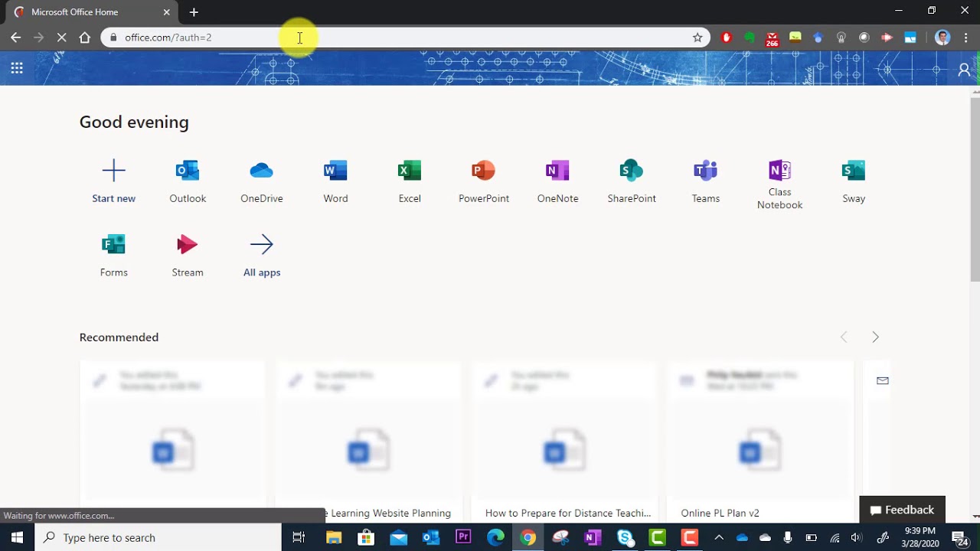Open Stream app
Viewport: 980px width, 551px height.
[x=188, y=256]
